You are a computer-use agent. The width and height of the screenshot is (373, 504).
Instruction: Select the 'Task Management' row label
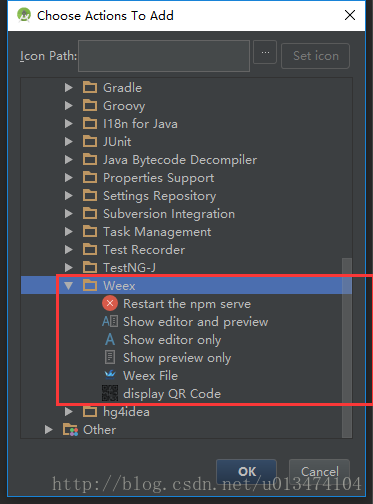(157, 232)
